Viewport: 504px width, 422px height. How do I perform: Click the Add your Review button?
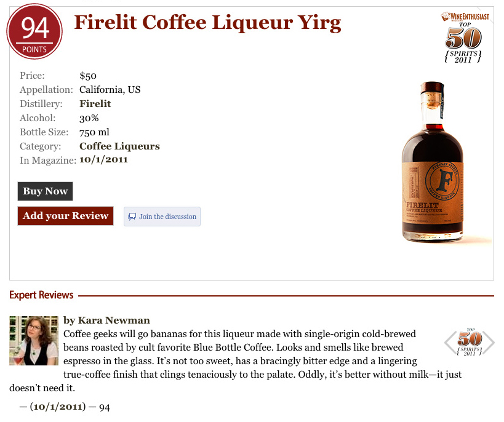pyautogui.click(x=66, y=216)
